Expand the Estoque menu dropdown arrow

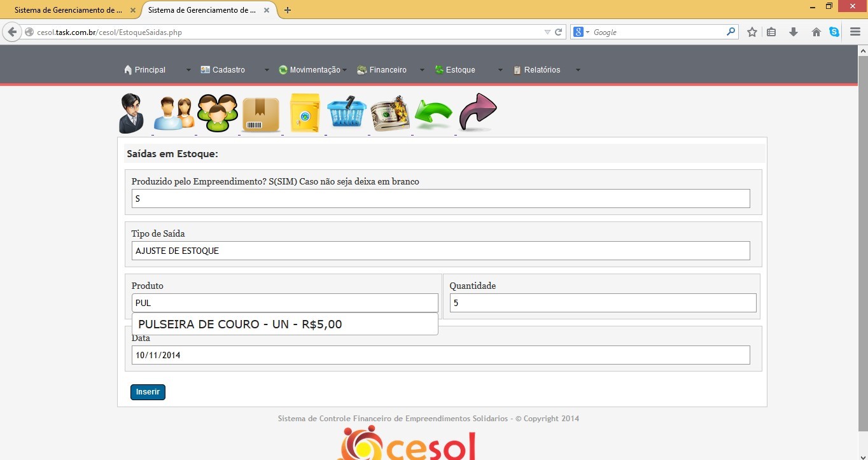[500, 70]
